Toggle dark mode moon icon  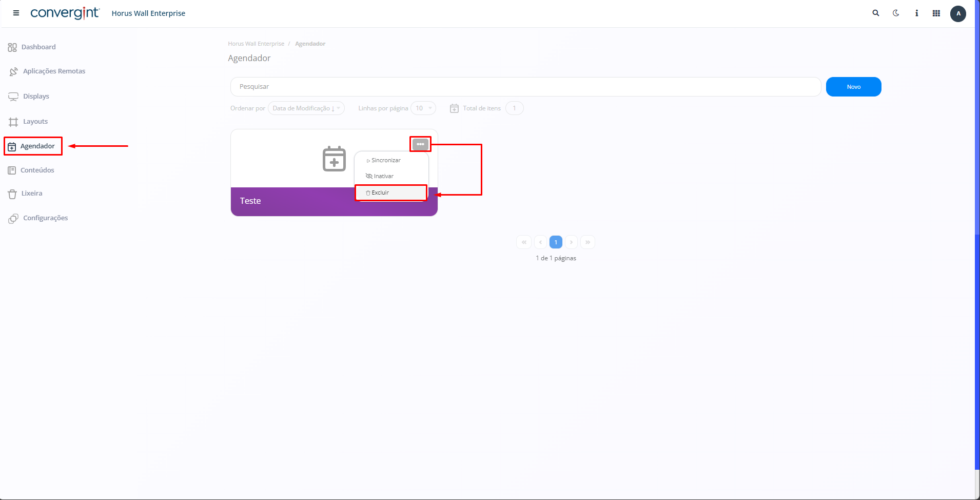tap(896, 13)
